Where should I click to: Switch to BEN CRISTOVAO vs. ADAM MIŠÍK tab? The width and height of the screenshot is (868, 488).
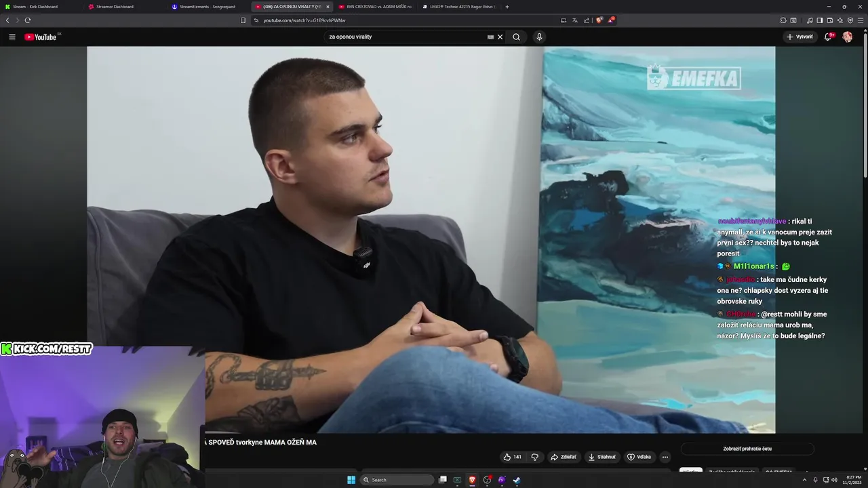[375, 7]
